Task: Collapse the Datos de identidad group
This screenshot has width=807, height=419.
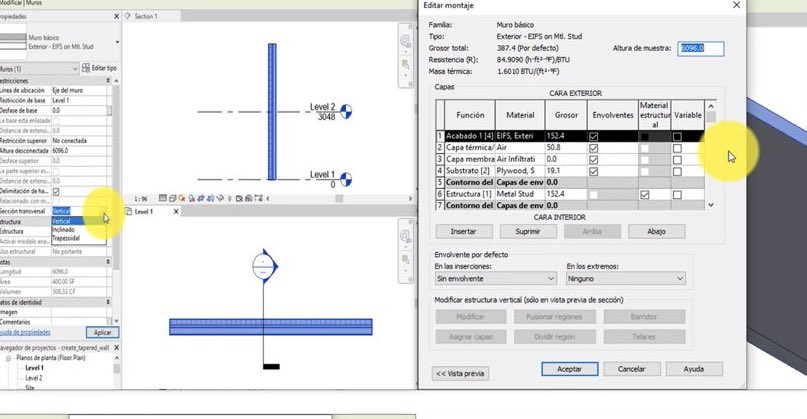Action: pos(108,302)
